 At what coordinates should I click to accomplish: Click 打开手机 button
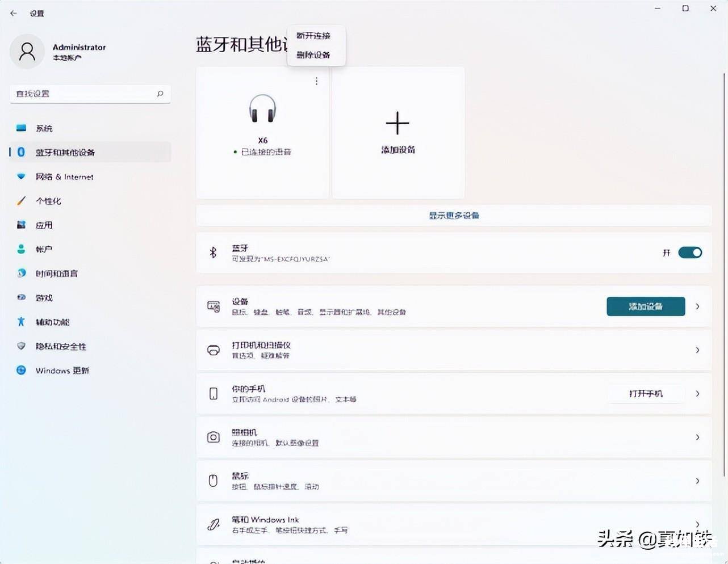pos(646,394)
